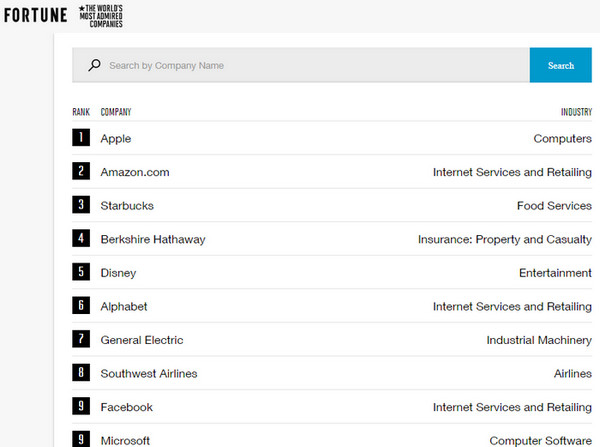Open the Apple company entry
This screenshot has height=447, width=600.
116,139
